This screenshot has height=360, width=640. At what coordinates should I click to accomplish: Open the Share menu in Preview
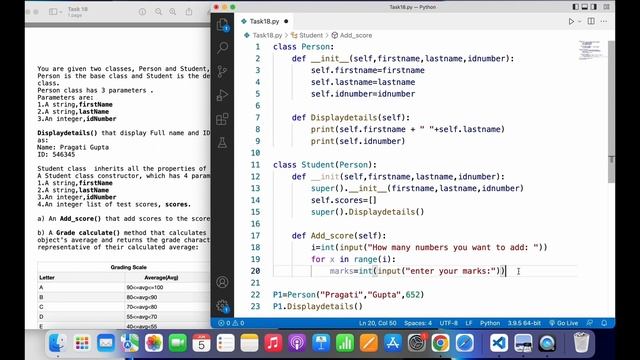(x=189, y=12)
